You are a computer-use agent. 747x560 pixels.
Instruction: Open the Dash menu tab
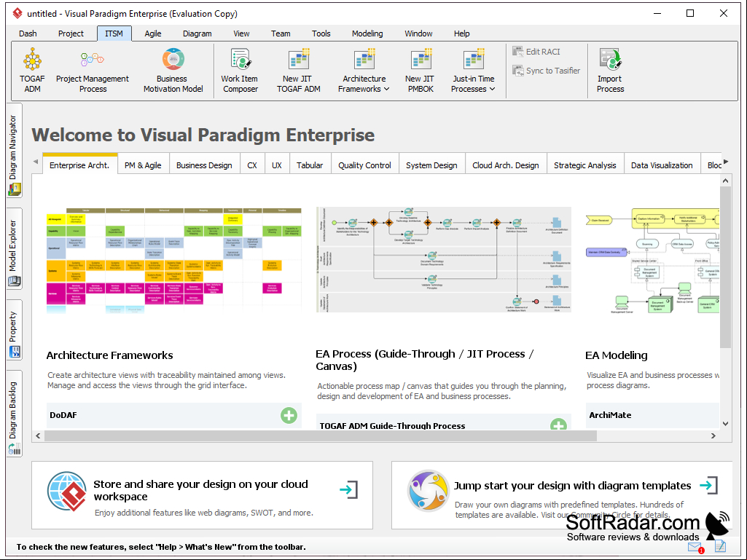[28, 33]
